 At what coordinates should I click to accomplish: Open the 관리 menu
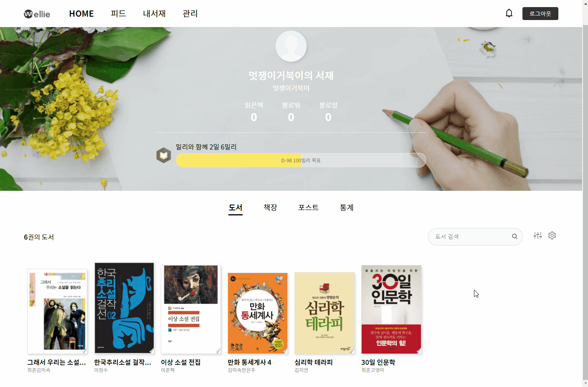click(190, 13)
